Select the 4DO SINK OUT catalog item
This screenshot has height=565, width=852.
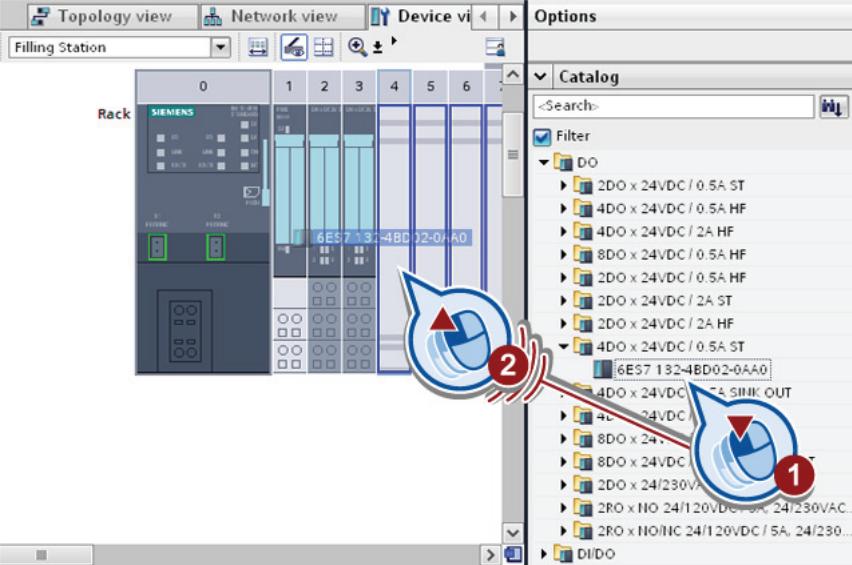(694, 392)
